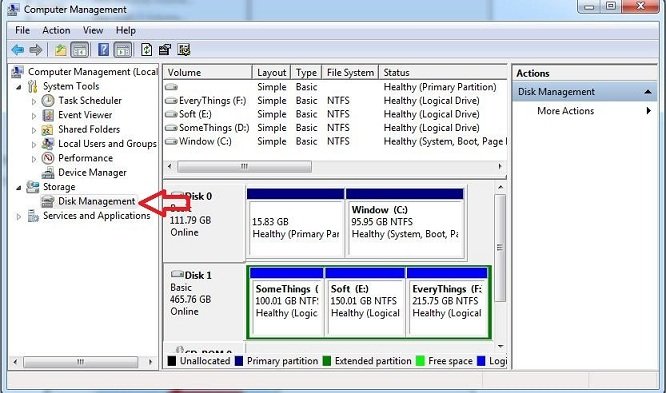Select the Performance icon
This screenshot has height=393, width=666.
click(48, 158)
